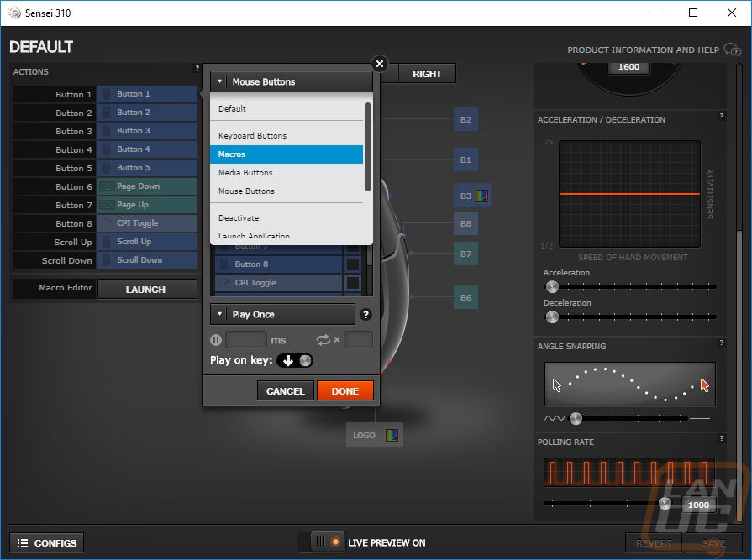Screen dimensions: 752x560
Task: Select Button 8 in the popup list
Action: tap(279, 264)
